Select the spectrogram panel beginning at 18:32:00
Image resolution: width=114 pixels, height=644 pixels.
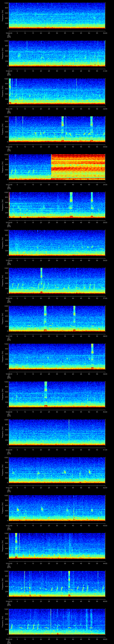coord(57,129)
